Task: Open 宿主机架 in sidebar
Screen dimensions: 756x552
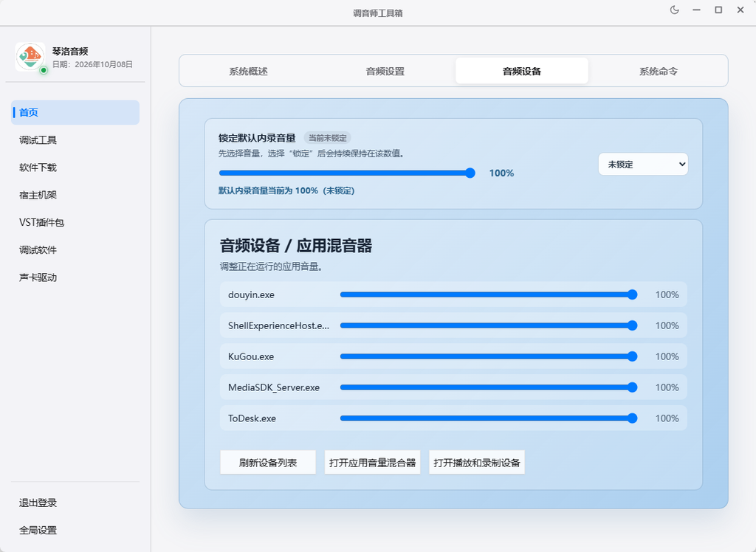Action: coord(75,195)
